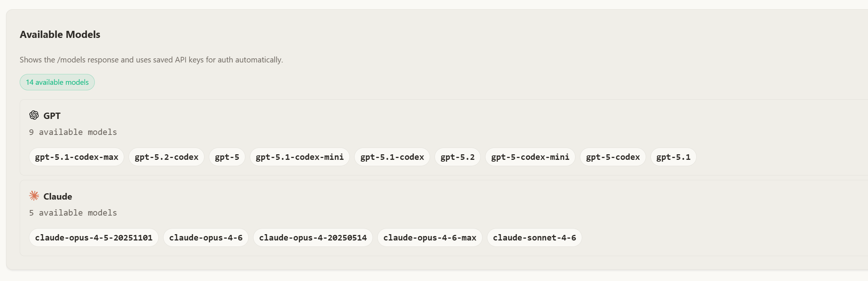Select the gpt-5.2-codex model pill

pyautogui.click(x=166, y=157)
